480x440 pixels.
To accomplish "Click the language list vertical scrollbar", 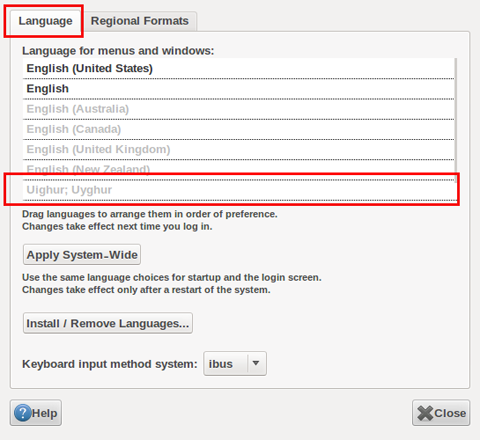I will [x=456, y=120].
